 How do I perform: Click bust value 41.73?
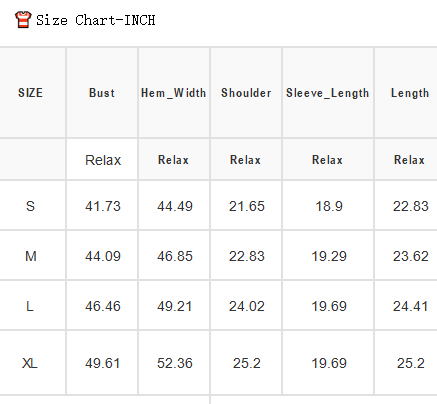103,206
